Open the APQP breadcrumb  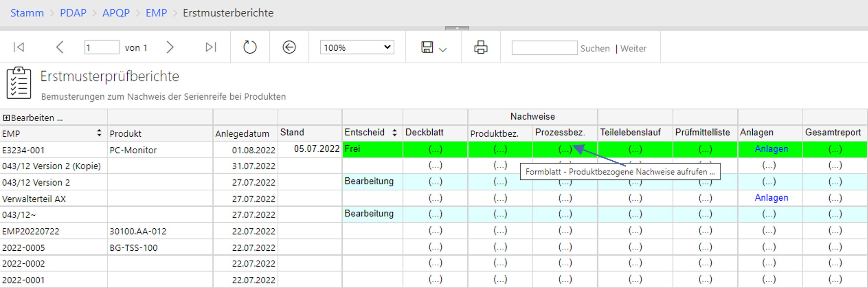click(116, 13)
